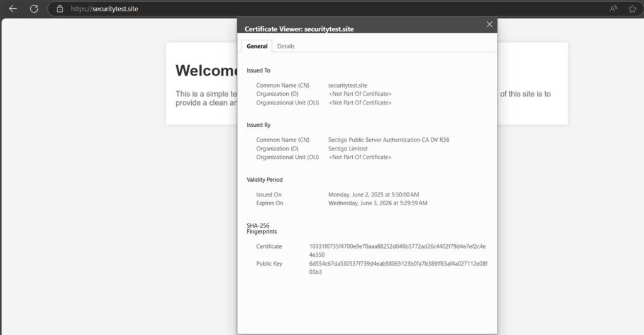Add page to favorites with star icon
This screenshot has width=644, height=335.
pos(633,9)
